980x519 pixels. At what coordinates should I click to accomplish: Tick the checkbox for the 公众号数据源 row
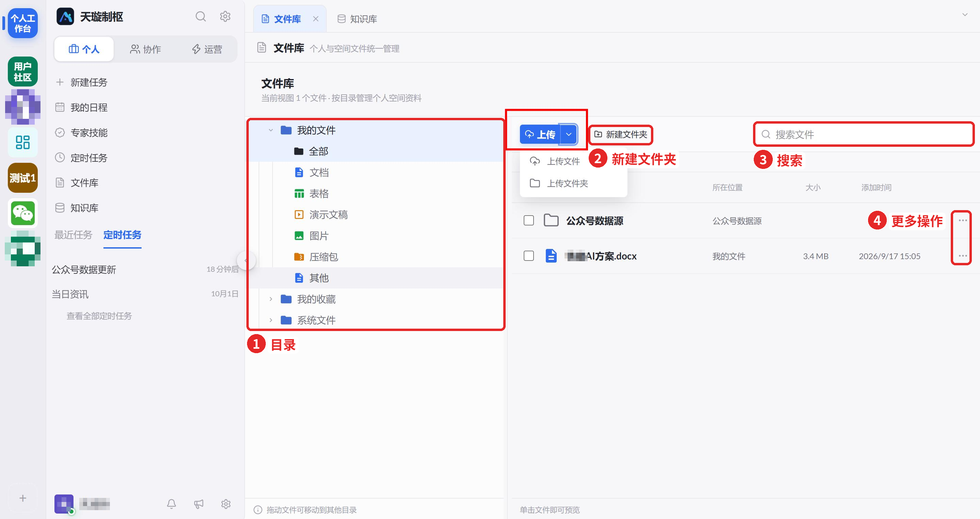click(x=529, y=220)
